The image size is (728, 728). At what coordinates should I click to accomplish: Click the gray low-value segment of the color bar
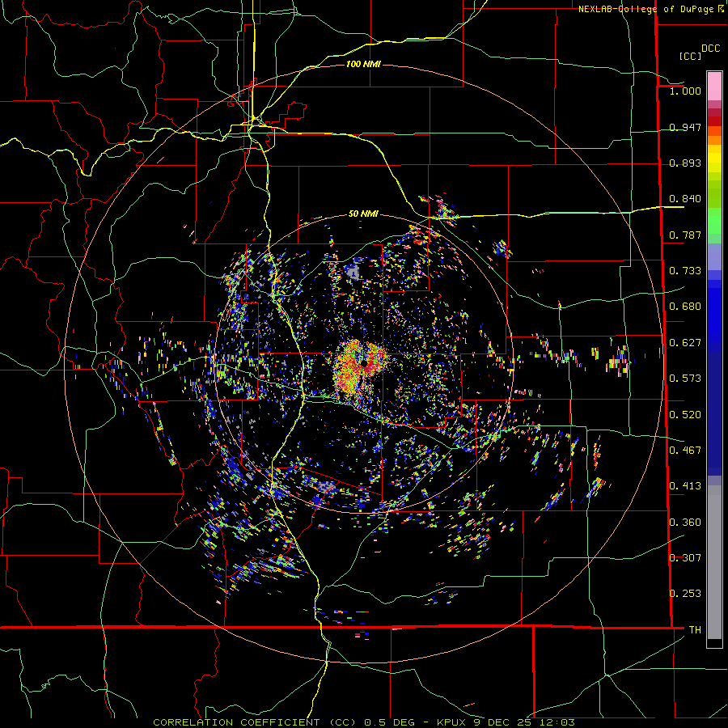pos(714,562)
